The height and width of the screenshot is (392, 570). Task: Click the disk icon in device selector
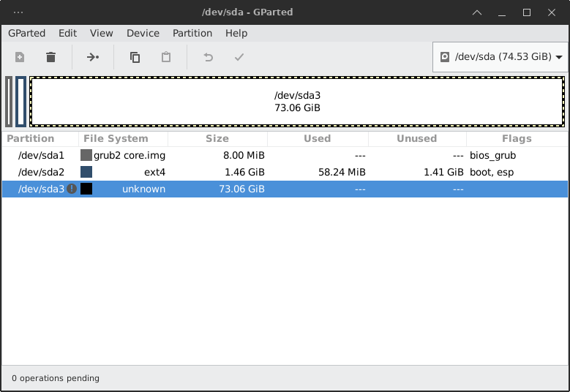445,57
